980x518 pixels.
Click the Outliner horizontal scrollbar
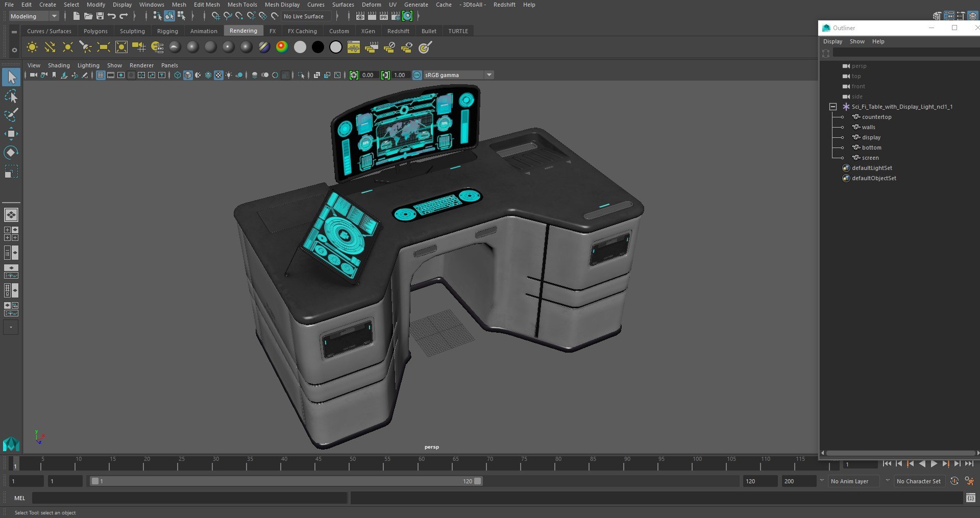click(x=900, y=453)
